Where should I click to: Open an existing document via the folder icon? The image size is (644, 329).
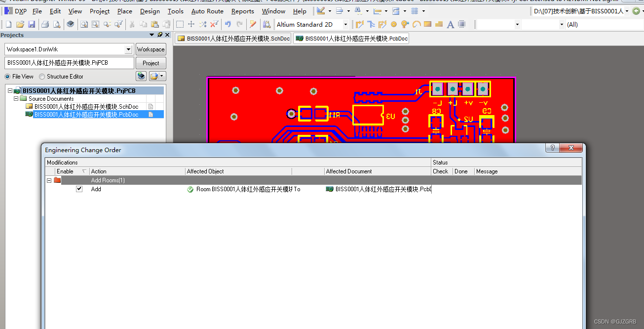20,24
